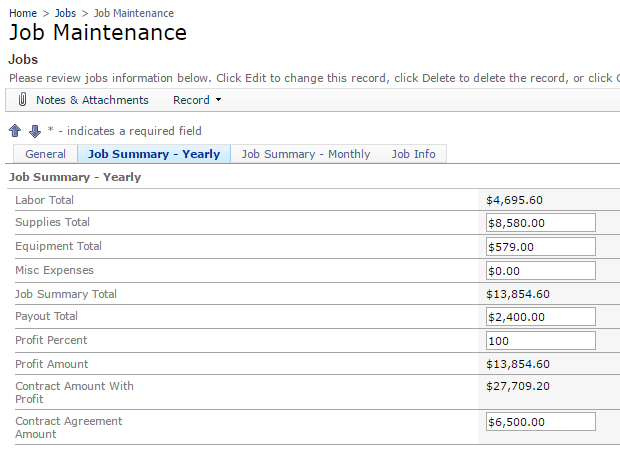Click the down arrow record icon
The image size is (620, 456).
point(35,131)
